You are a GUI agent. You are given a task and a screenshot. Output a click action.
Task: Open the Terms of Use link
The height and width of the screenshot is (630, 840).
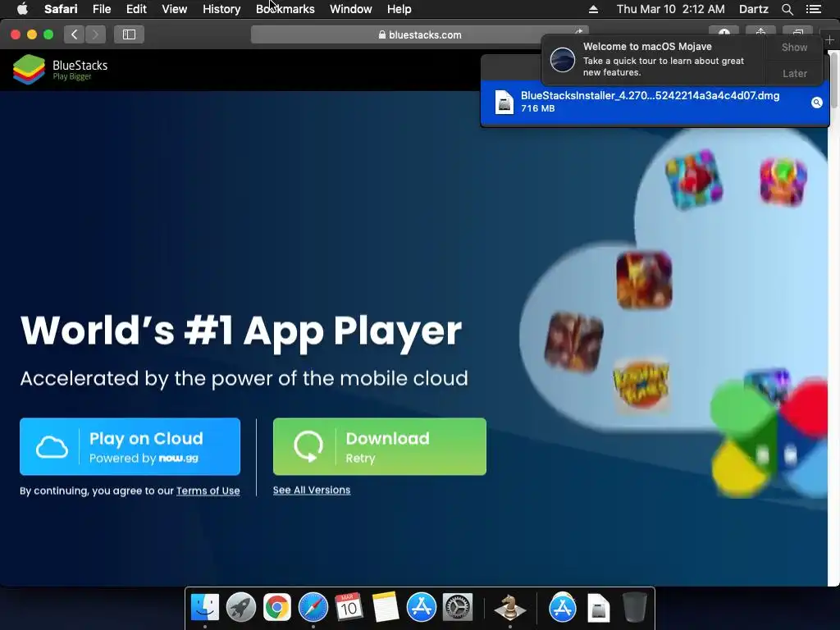pos(208,491)
